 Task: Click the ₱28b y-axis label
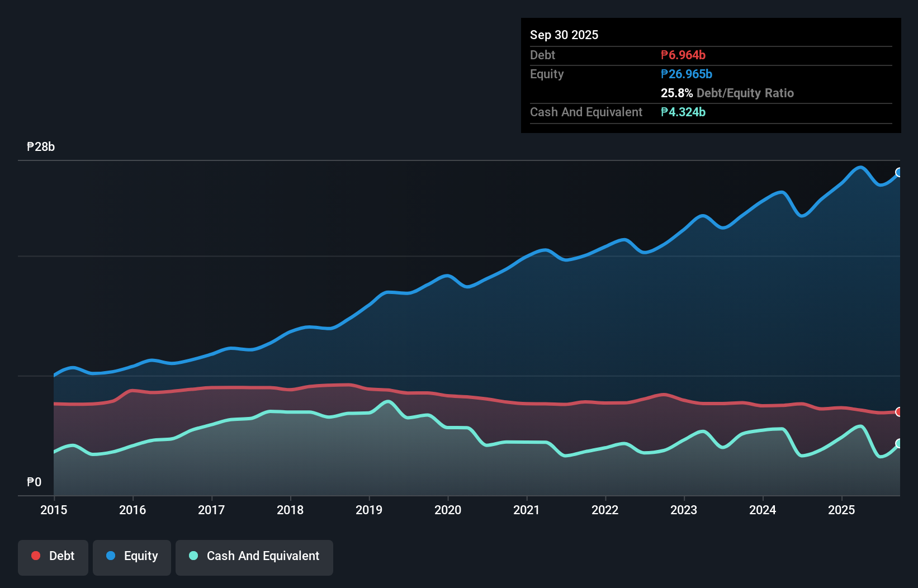pyautogui.click(x=41, y=147)
